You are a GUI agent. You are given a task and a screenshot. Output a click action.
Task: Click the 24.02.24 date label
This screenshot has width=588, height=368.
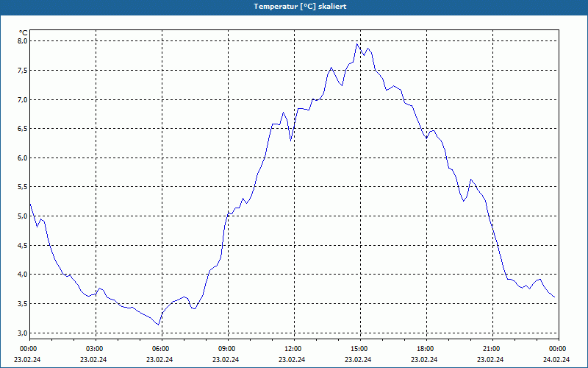[x=556, y=359]
